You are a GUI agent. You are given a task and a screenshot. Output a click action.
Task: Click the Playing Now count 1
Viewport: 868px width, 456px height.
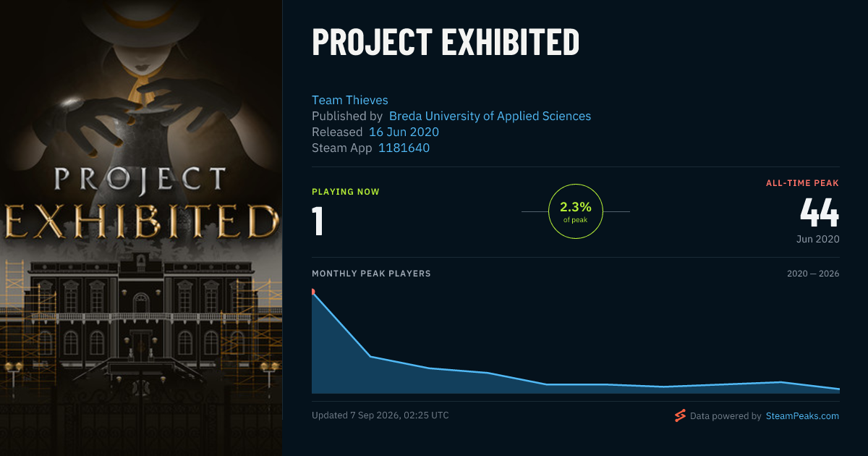coord(317,221)
